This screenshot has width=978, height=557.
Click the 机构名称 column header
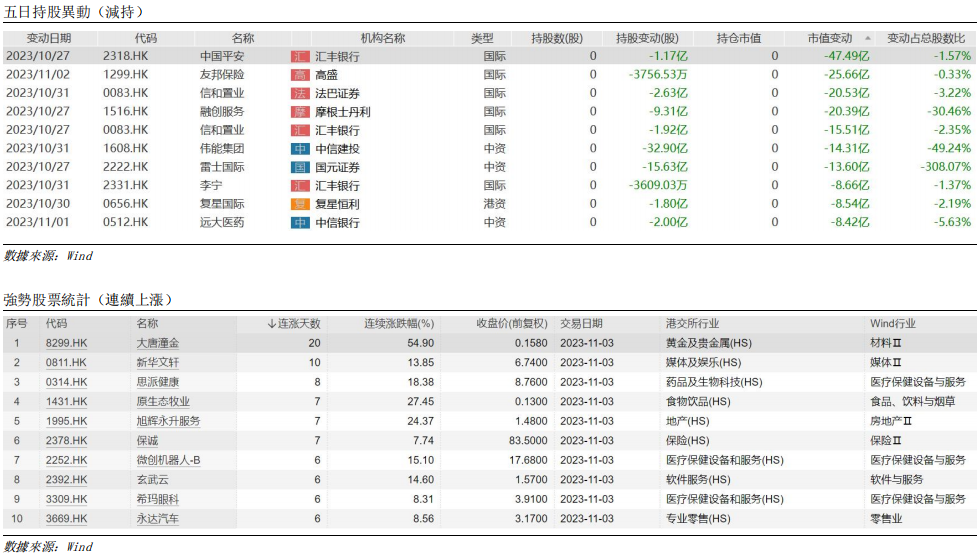click(x=382, y=38)
